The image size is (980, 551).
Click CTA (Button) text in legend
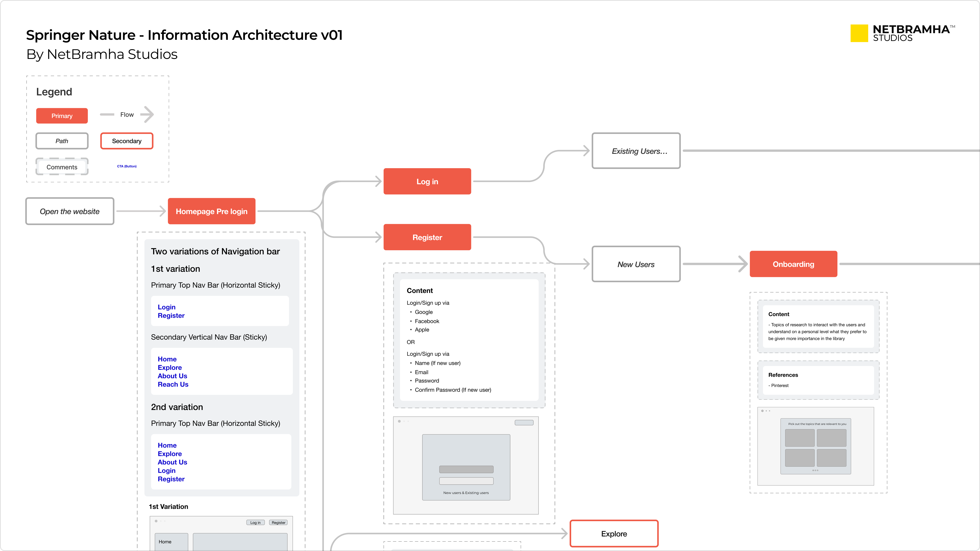tap(127, 166)
